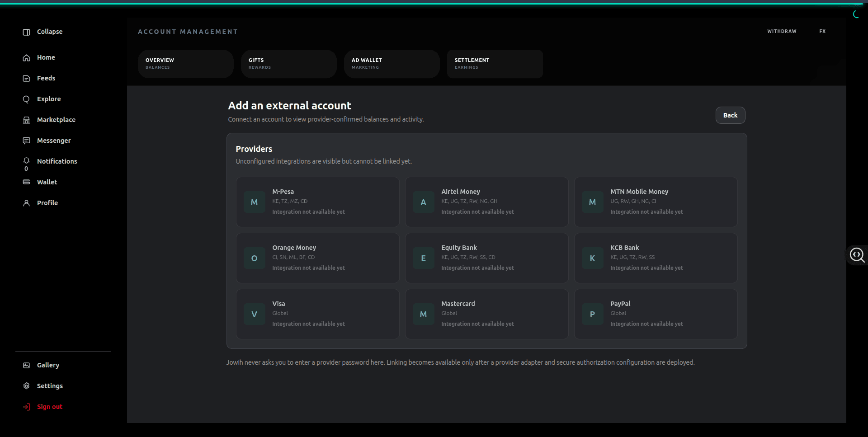
Task: Open the Overview Balances tab
Action: 186,64
